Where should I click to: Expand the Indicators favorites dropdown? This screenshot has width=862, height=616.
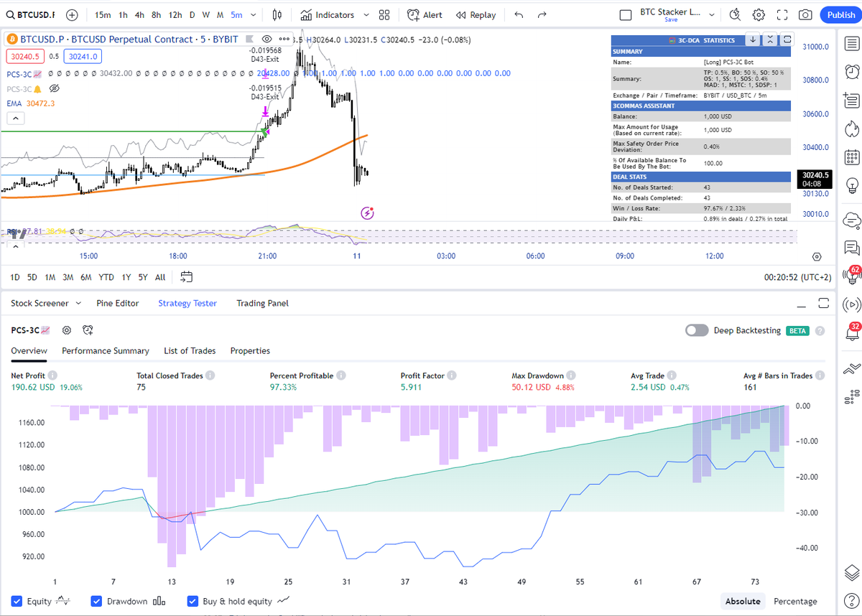tap(366, 14)
